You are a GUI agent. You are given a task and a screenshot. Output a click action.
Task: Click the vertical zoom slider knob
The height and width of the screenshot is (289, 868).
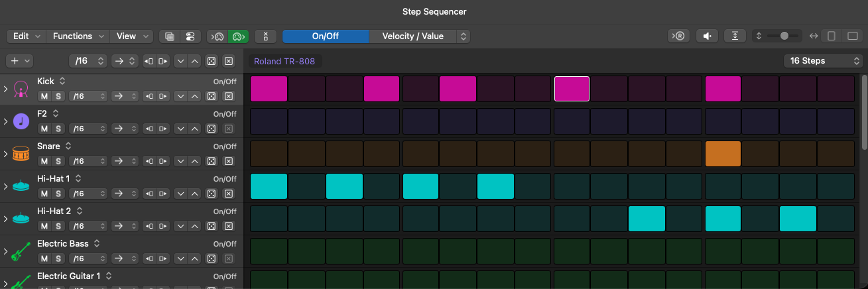784,36
